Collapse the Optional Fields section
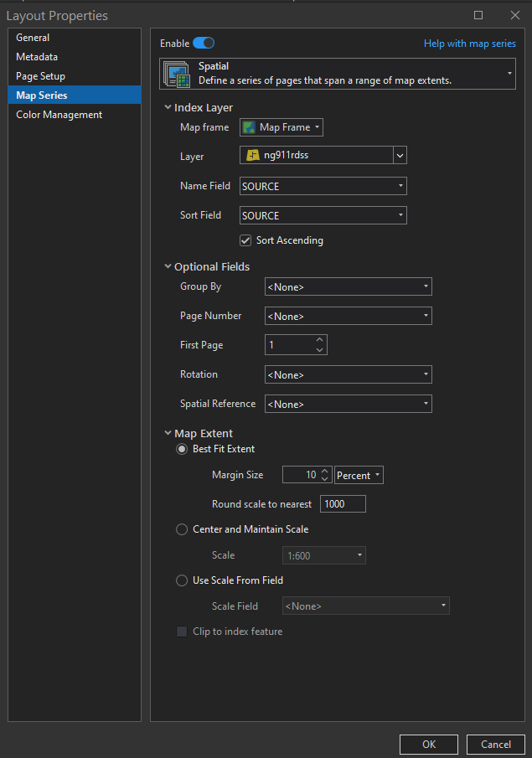The height and width of the screenshot is (758, 532). click(x=168, y=267)
